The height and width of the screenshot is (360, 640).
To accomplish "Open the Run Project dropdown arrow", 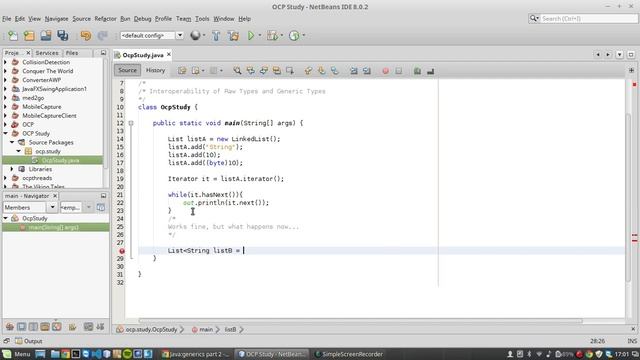I will [x=260, y=36].
